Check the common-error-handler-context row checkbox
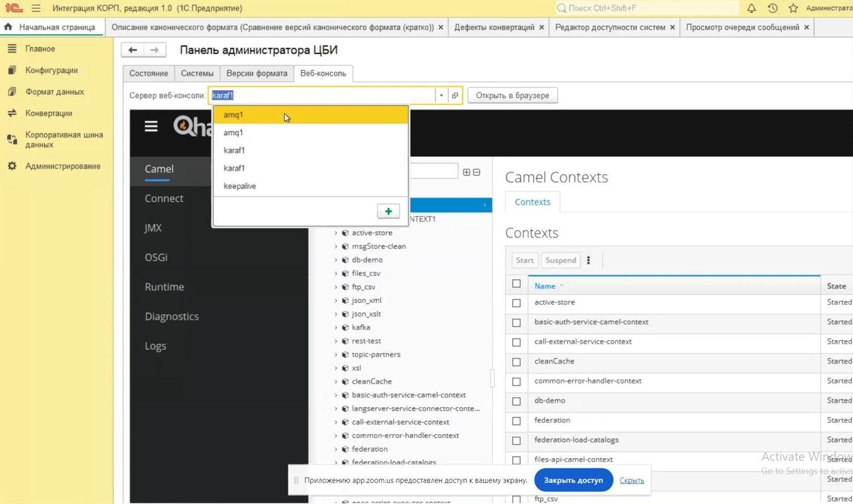853x504 pixels. point(516,381)
